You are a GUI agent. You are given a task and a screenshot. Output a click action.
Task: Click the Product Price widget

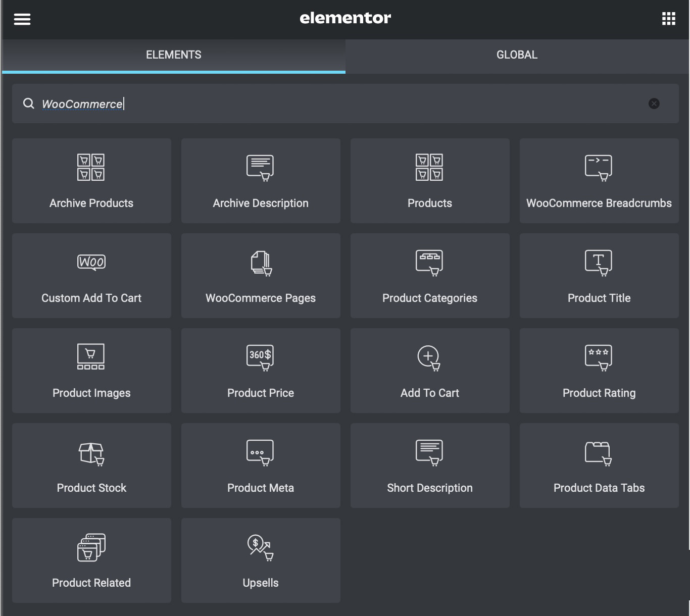point(261,371)
